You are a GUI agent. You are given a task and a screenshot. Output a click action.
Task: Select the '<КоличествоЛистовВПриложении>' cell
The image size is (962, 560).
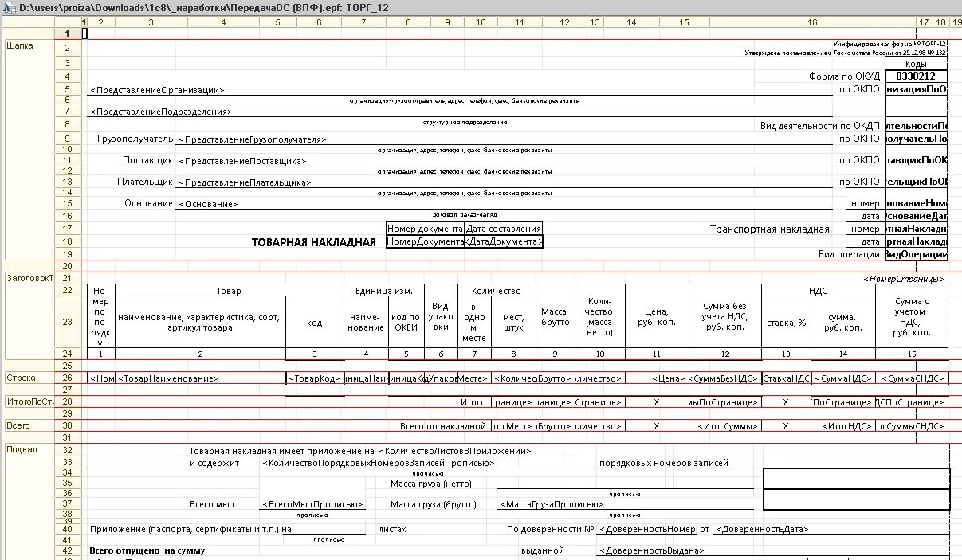point(454,451)
